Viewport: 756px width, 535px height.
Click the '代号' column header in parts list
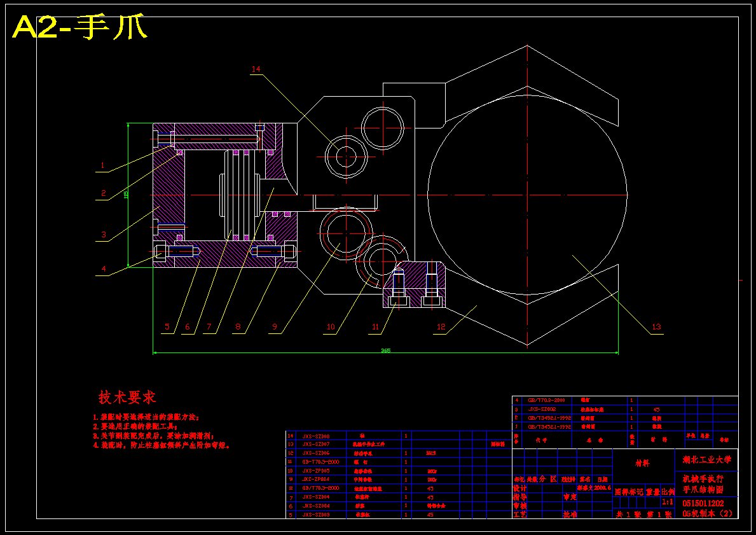tap(542, 440)
